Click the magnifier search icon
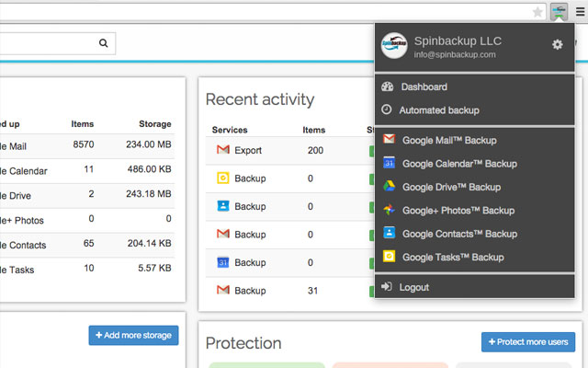Image resolution: width=588 pixels, height=368 pixels. 104,43
